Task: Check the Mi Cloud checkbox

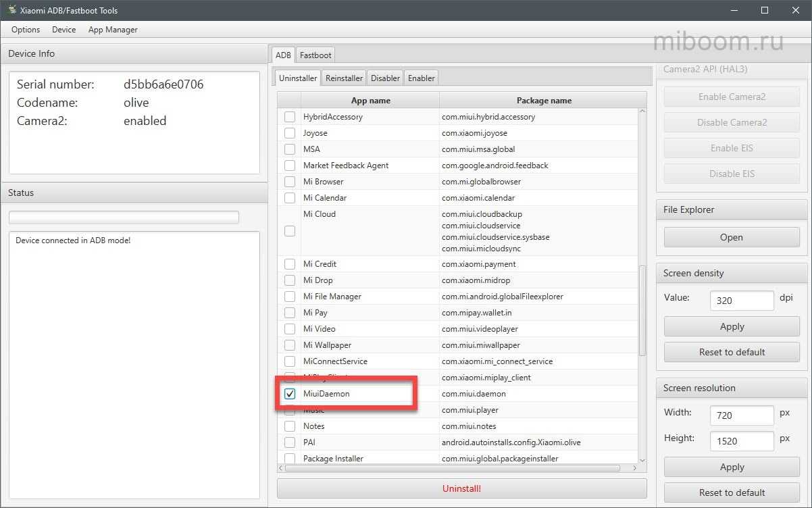Action: [x=290, y=231]
